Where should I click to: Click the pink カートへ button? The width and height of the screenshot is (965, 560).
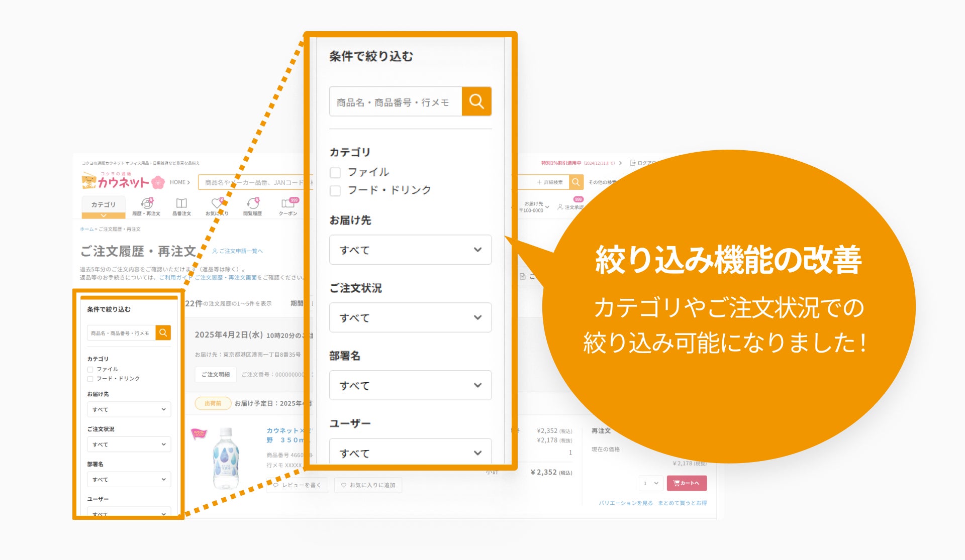687,483
